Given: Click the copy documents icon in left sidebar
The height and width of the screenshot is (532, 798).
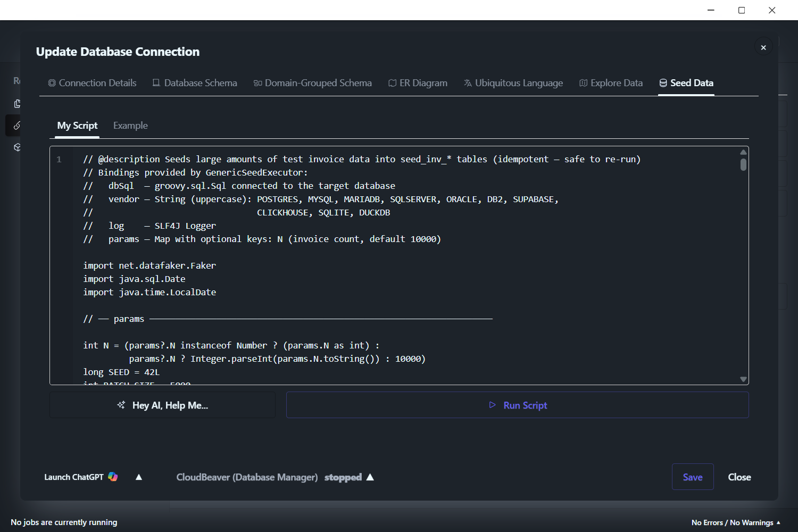Looking at the screenshot, I should coord(17,103).
